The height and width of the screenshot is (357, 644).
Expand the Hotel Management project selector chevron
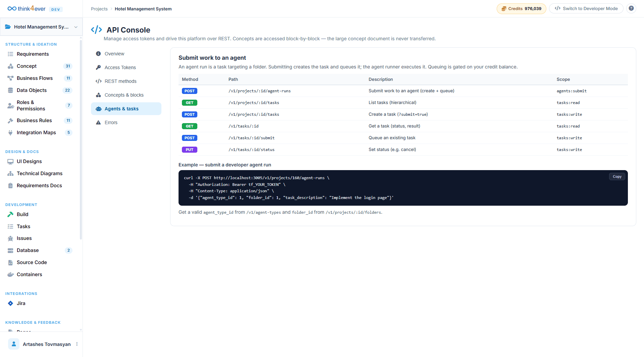click(76, 27)
